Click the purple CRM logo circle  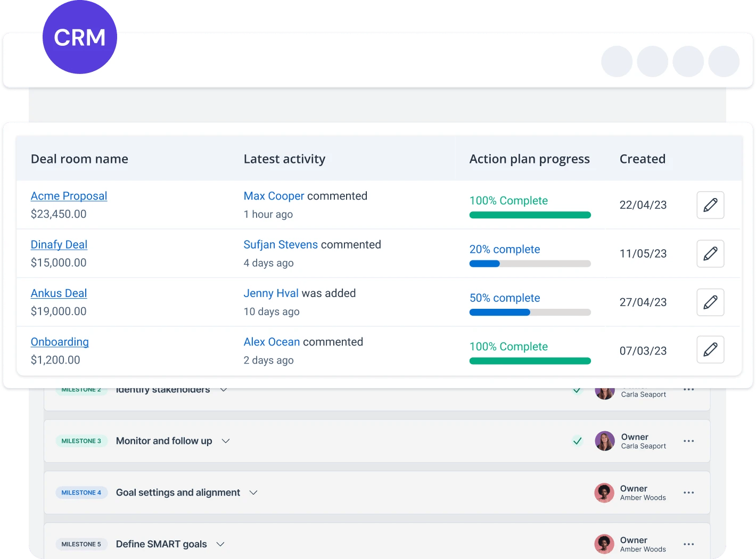(x=80, y=37)
